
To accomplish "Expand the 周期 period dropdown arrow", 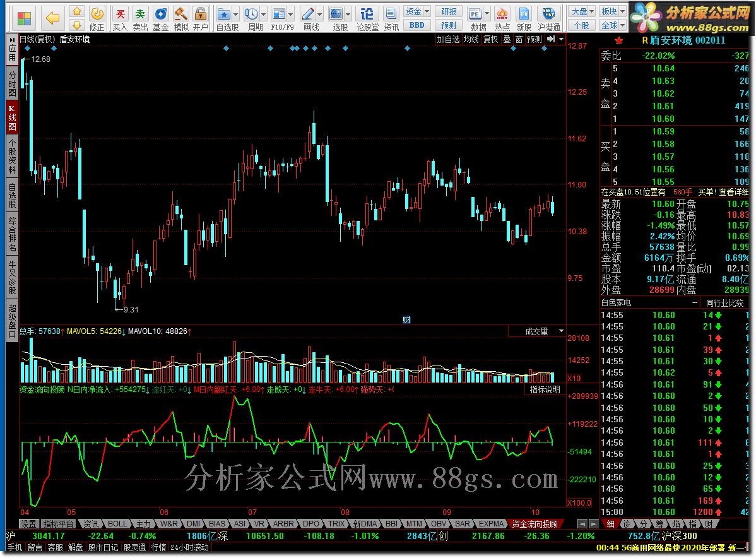I will (263, 14).
